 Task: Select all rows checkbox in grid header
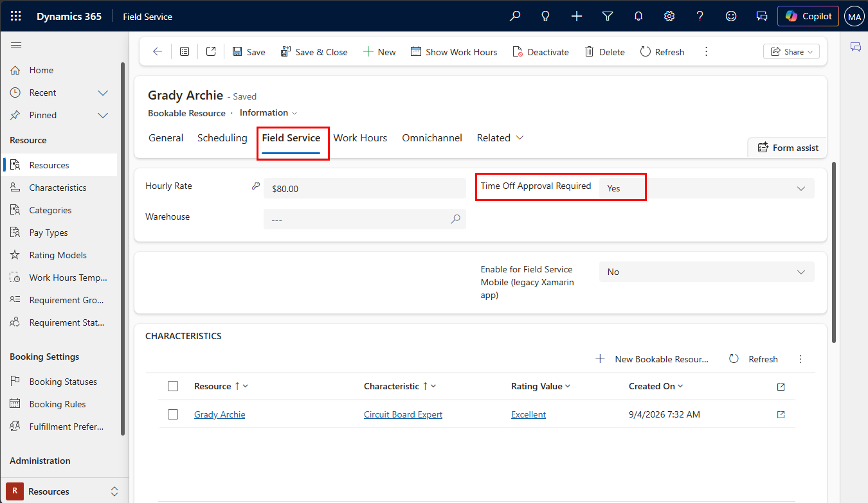(x=173, y=386)
